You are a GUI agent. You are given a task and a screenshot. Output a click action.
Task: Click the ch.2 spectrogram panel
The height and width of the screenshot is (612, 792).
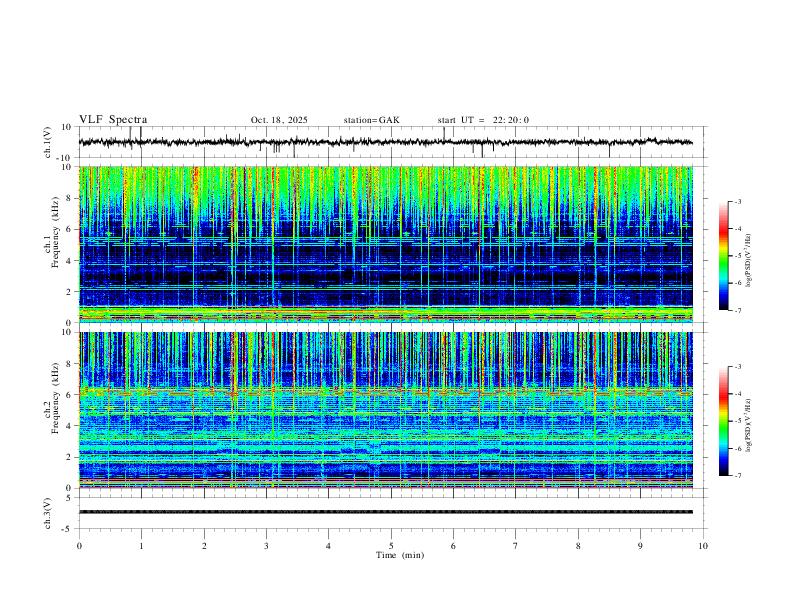point(386,410)
